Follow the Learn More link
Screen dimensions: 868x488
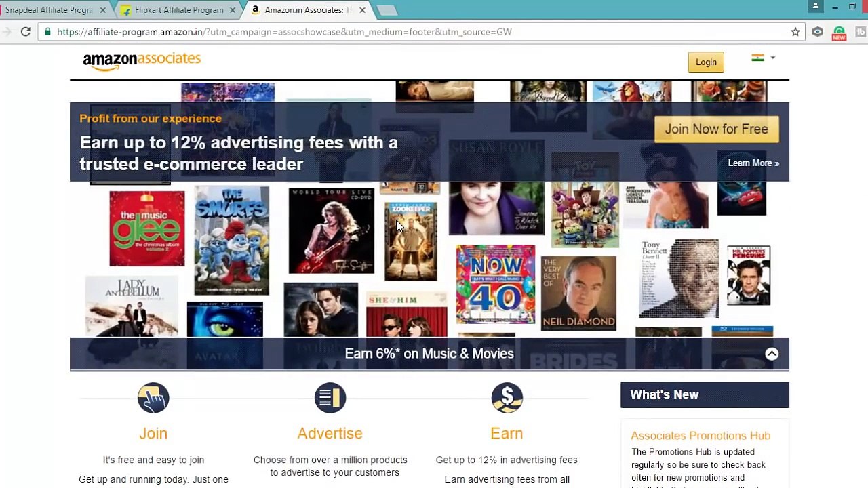pos(753,163)
